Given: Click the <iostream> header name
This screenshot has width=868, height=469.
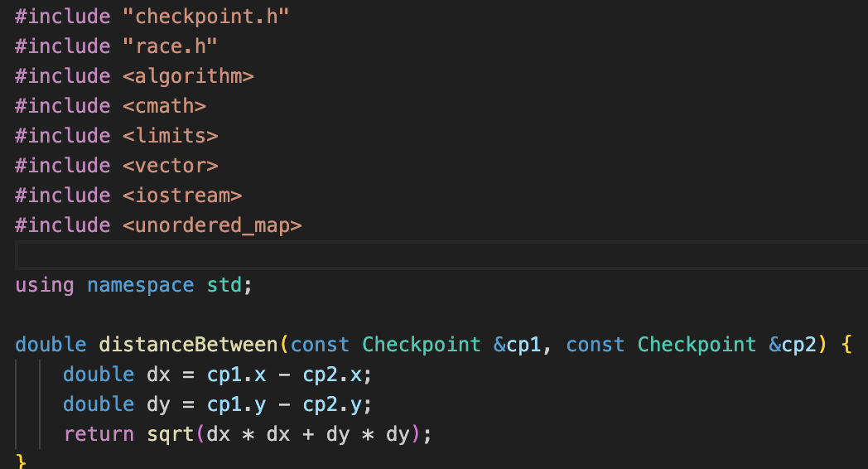Looking at the screenshot, I should [x=182, y=196].
